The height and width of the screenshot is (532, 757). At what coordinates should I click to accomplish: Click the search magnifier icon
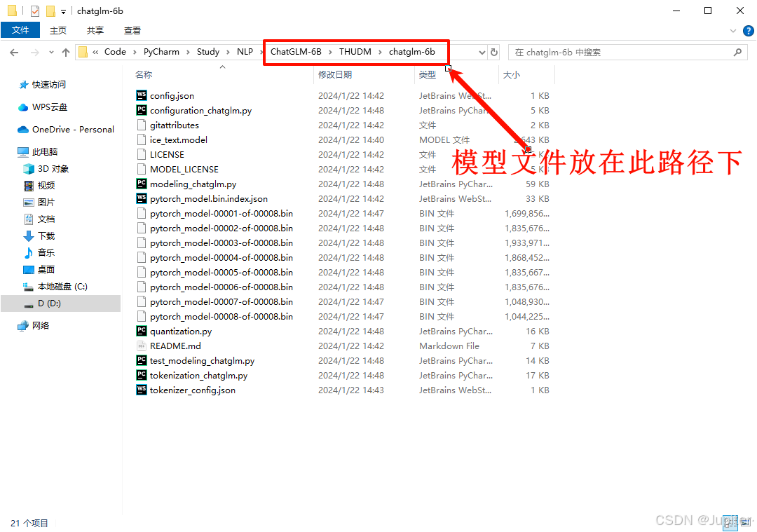click(x=737, y=52)
